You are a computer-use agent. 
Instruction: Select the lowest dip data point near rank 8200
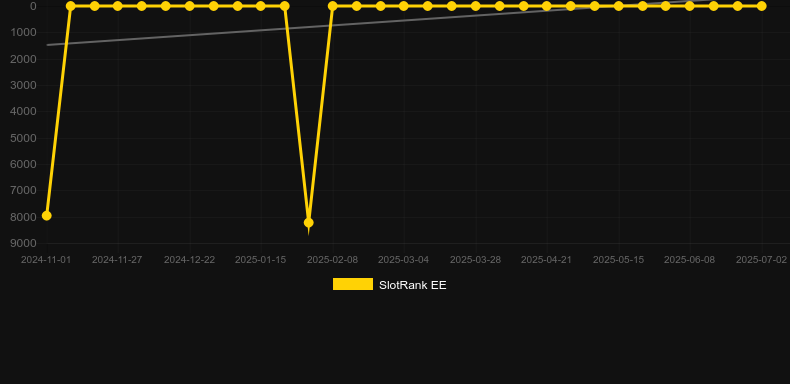308,223
